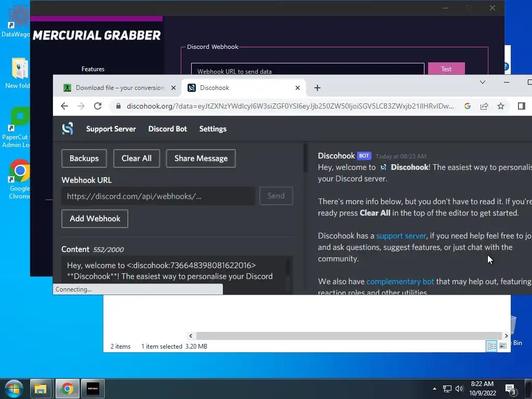Open Discohook Settings
The image size is (532, 399).
[212, 129]
